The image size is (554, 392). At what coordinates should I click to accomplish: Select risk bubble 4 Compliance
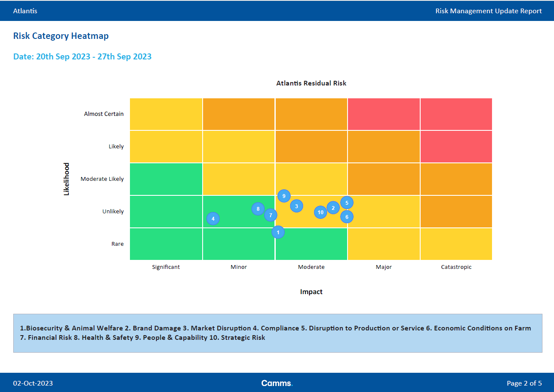pyautogui.click(x=213, y=219)
